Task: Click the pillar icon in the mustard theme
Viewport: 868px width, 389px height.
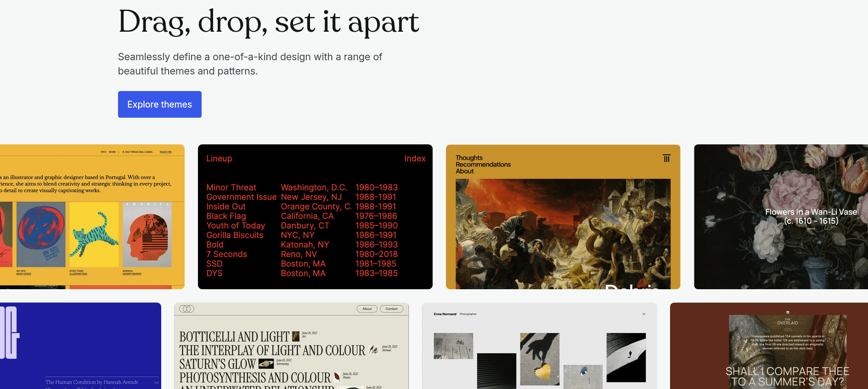Action: tap(666, 158)
